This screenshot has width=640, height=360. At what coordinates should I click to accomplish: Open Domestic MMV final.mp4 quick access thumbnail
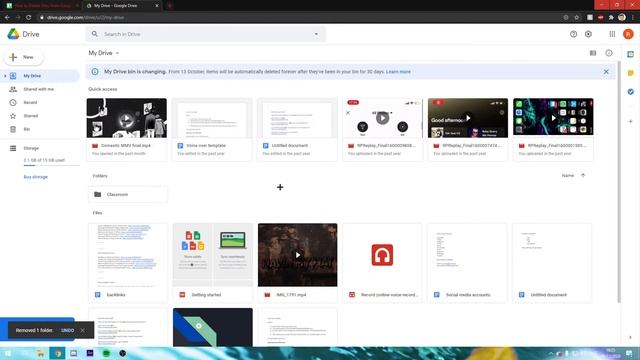coord(127,118)
